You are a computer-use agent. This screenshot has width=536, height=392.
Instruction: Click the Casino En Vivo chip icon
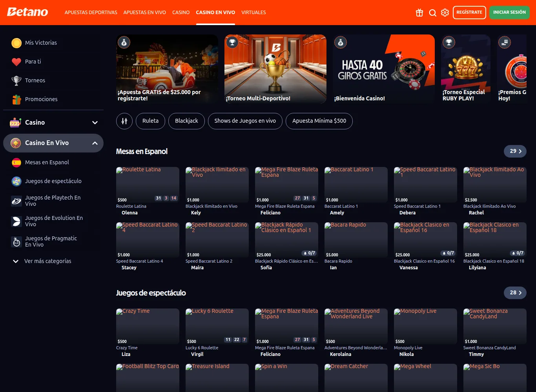click(x=16, y=143)
